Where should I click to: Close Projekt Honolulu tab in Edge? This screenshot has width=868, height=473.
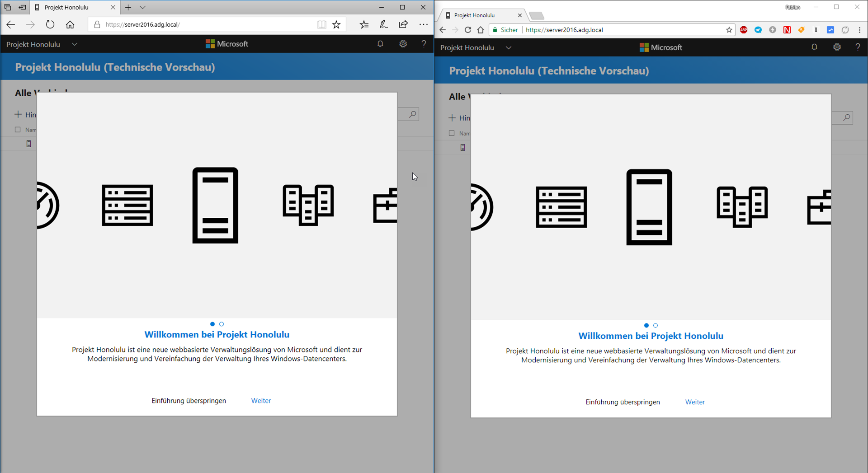point(113,7)
